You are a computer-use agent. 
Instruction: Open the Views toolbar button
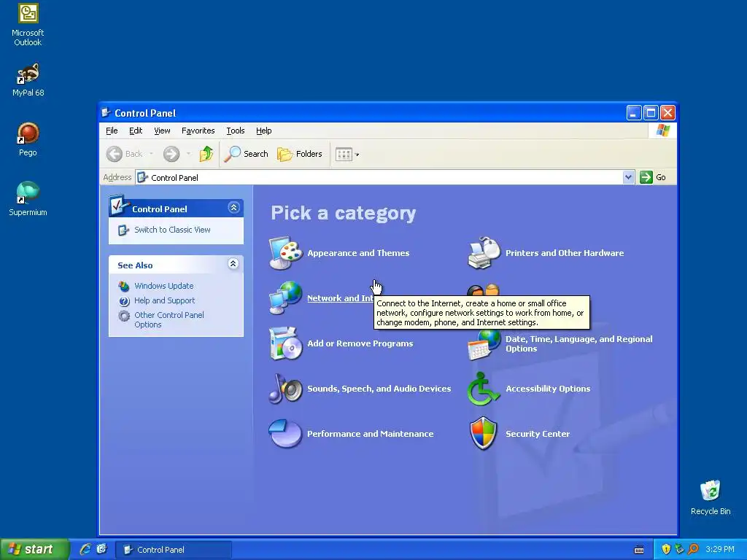click(x=347, y=154)
